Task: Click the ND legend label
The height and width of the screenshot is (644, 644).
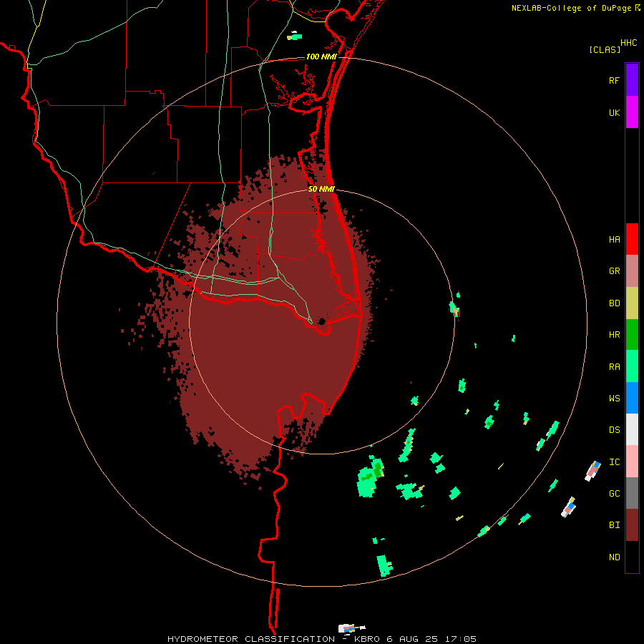Action: pos(614,557)
